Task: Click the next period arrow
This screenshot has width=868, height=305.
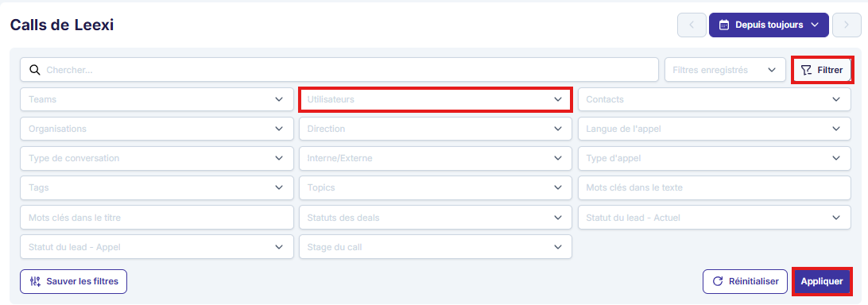Action: (846, 25)
